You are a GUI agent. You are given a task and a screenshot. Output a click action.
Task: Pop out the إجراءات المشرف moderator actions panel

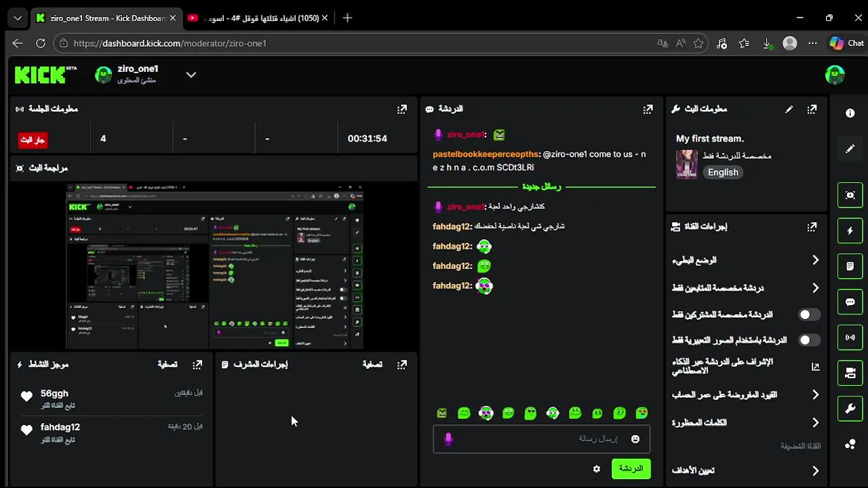[402, 365]
